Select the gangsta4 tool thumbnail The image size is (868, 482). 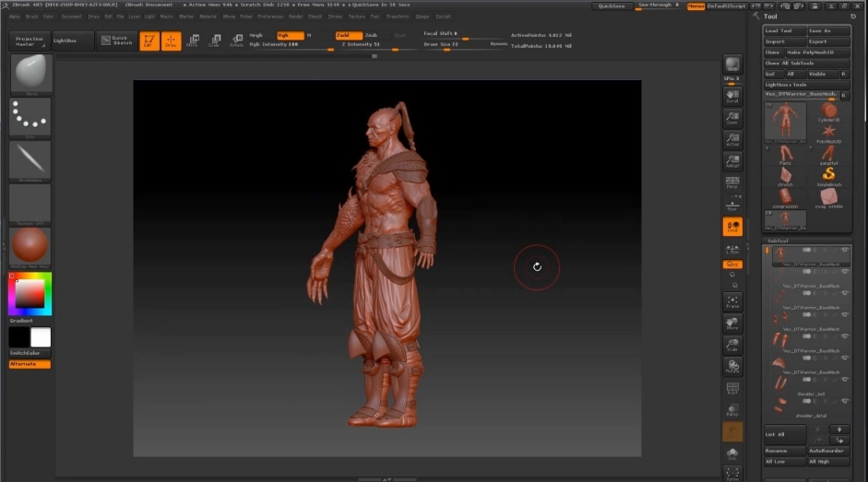[x=828, y=155]
